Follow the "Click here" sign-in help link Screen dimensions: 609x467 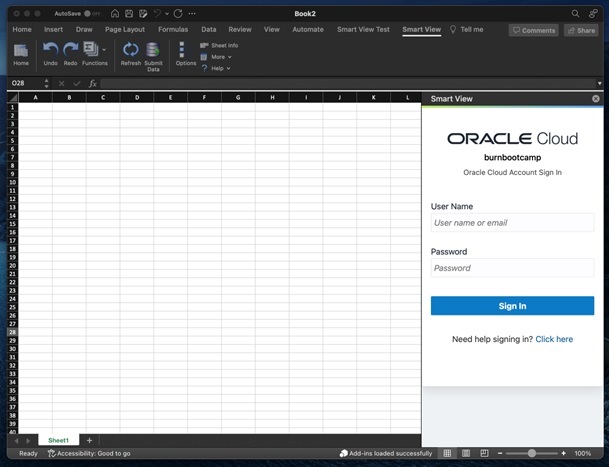tap(554, 339)
